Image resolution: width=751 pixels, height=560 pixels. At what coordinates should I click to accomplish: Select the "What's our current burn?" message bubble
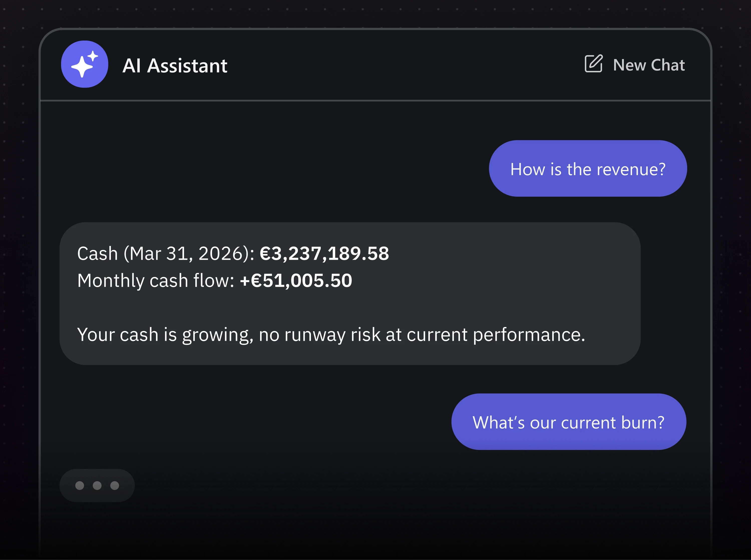pyautogui.click(x=569, y=422)
